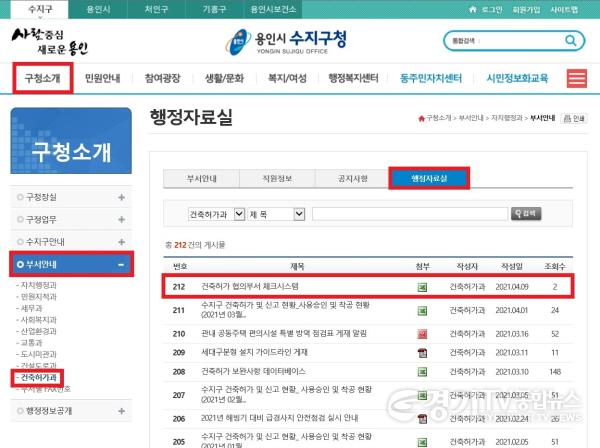Open the 건축허가과 department dropdown
This screenshot has width=600, height=448.
(216, 213)
